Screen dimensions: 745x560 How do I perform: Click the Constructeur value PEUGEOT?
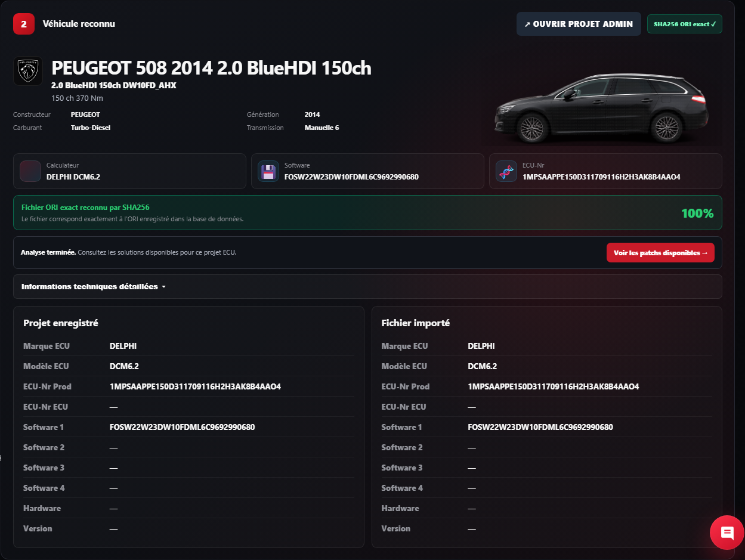pyautogui.click(x=85, y=115)
